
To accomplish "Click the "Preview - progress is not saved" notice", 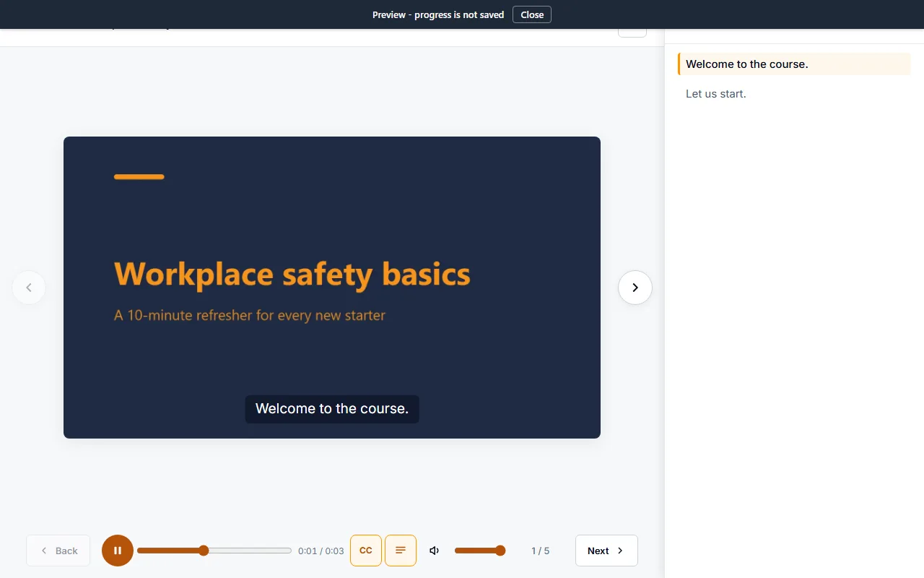I will [x=438, y=14].
